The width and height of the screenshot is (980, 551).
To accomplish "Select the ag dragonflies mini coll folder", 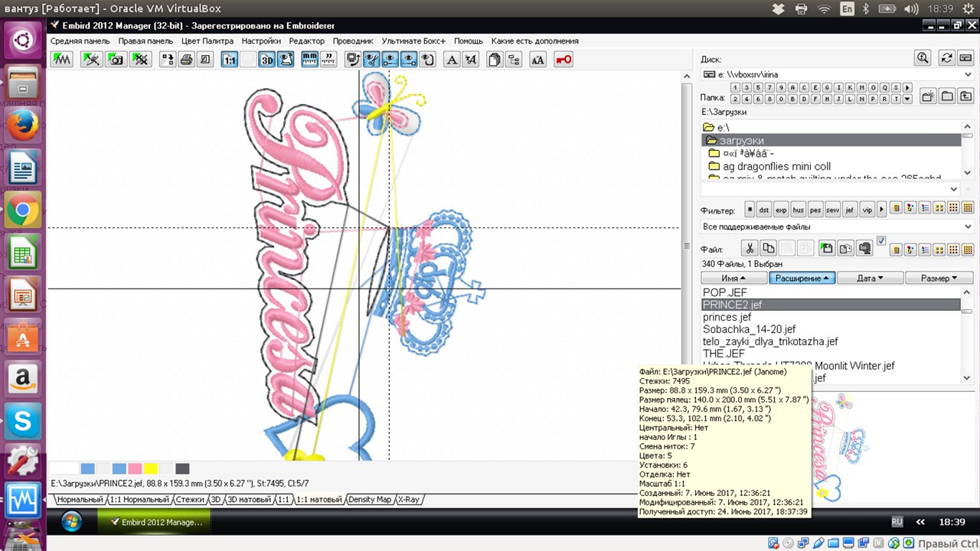I will point(776,166).
